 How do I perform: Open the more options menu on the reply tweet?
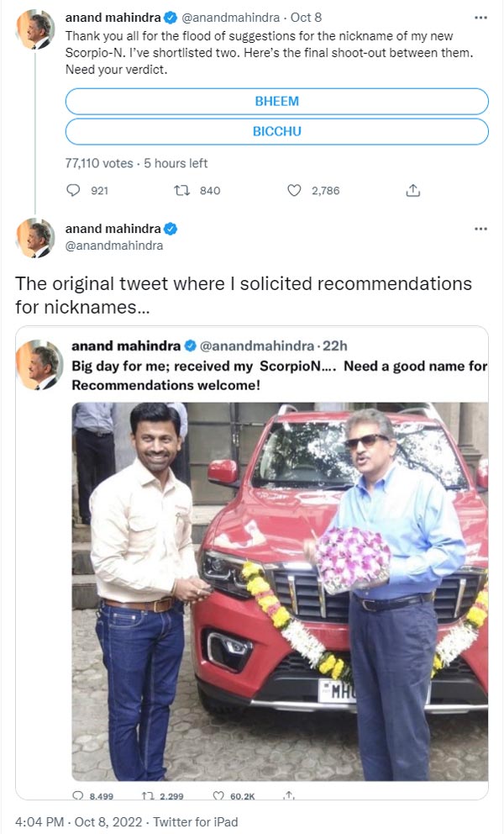coord(480,227)
